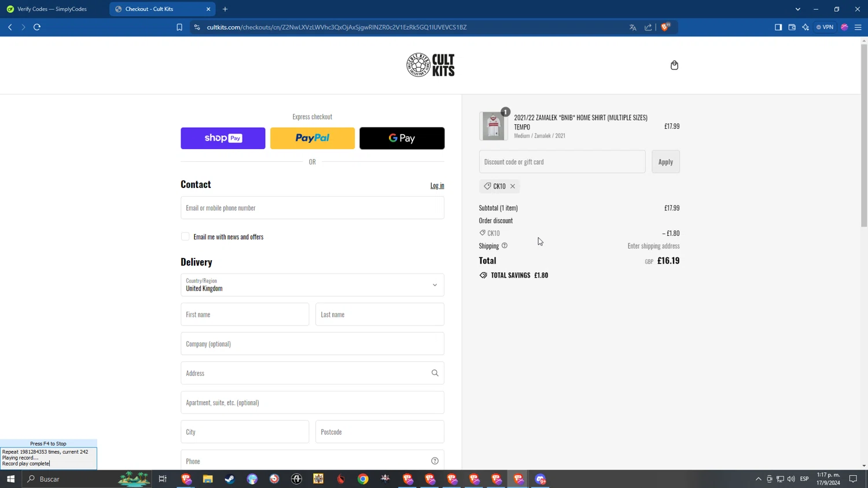Screen dimensions: 868x488
Task: Open Brave Shields panel
Action: [665, 27]
